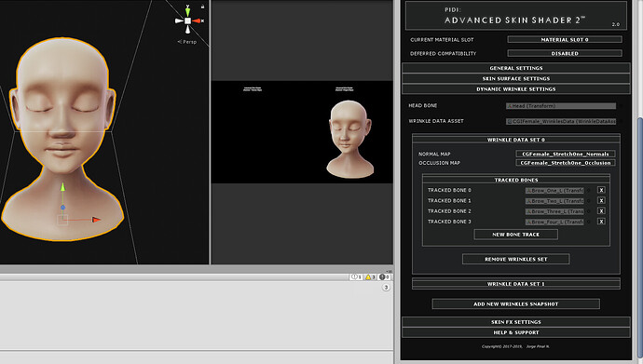Click the green up arrow of the move handle

pyautogui.click(x=62, y=187)
